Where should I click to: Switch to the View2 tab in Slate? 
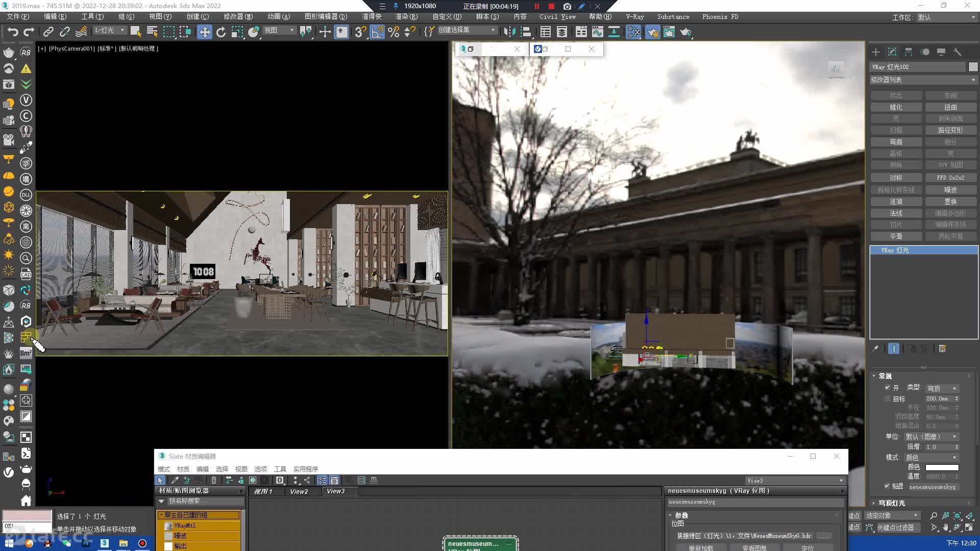299,491
